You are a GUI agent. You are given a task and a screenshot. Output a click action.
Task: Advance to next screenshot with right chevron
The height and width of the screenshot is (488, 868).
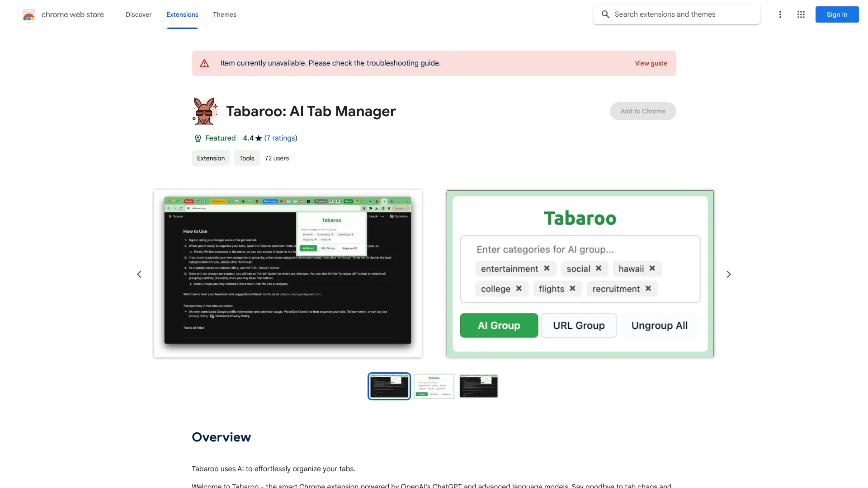[729, 274]
